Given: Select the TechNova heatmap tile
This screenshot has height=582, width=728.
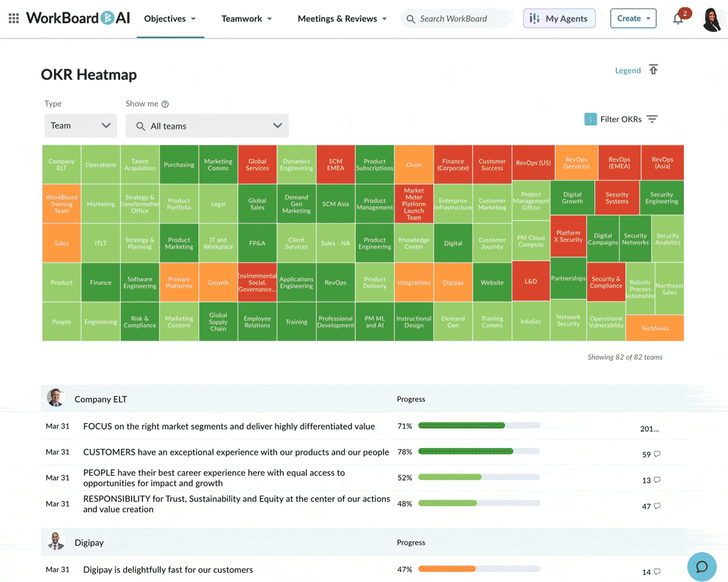Looking at the screenshot, I should (655, 328).
